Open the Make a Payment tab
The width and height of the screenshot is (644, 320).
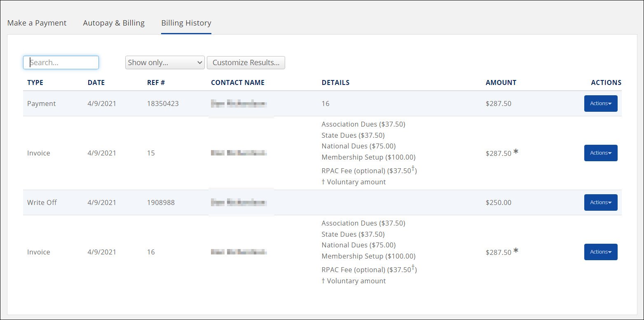coord(37,23)
